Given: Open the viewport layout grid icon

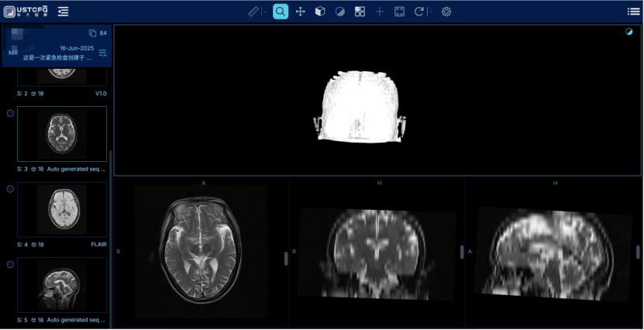Looking at the screenshot, I should tap(360, 12).
